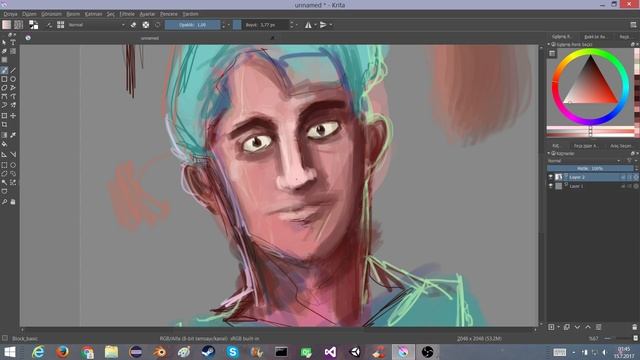Adjust the brush opacity slider
The height and width of the screenshot is (360, 640).
[192, 25]
